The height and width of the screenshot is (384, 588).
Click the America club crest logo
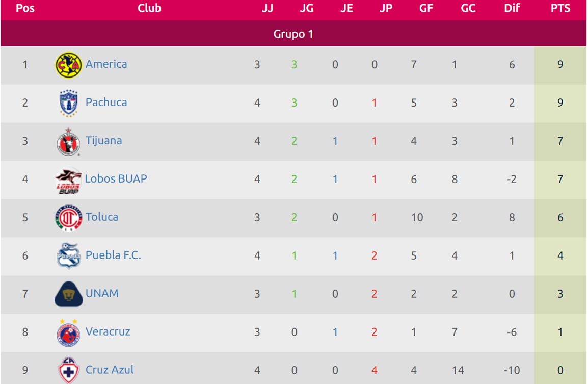pos(68,65)
